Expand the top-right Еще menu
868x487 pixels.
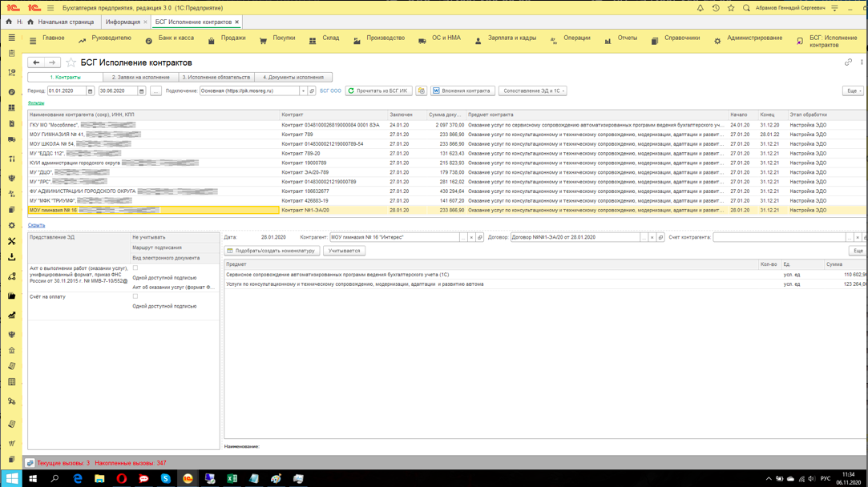coord(853,91)
